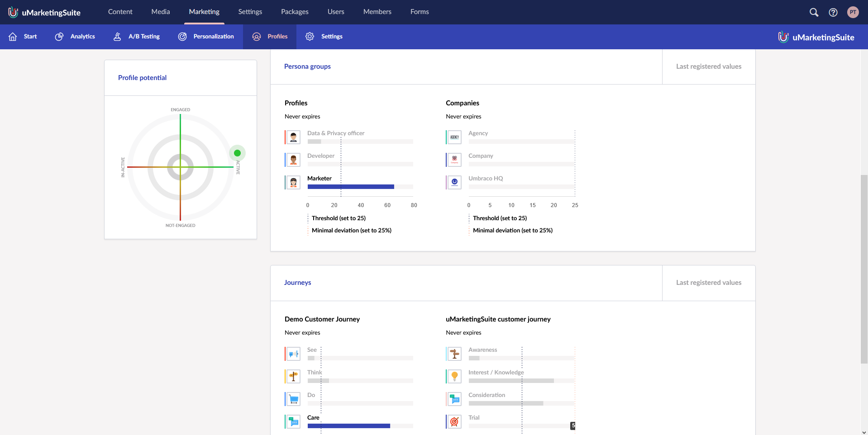The width and height of the screenshot is (868, 435).
Task: Show Last registered values for Journeys
Action: click(709, 283)
